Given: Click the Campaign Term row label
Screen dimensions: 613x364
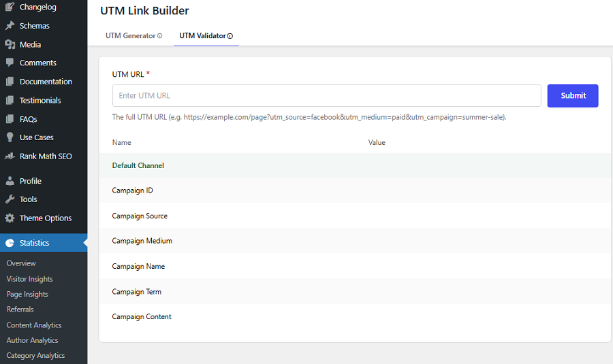Looking at the screenshot, I should tap(136, 292).
